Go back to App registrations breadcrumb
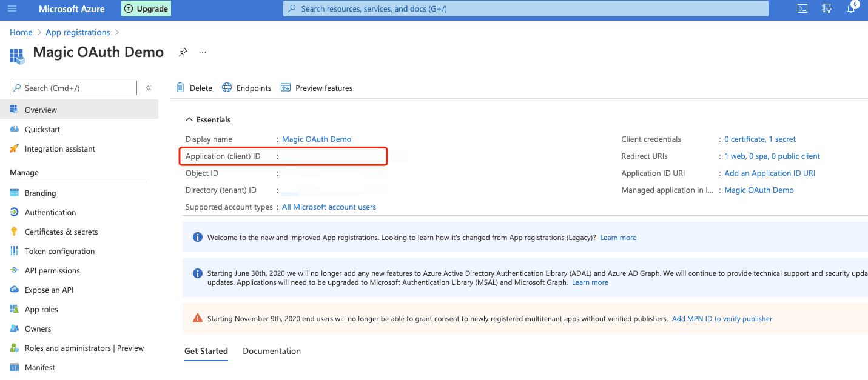Viewport: 868px width, 380px height. pyautogui.click(x=78, y=32)
